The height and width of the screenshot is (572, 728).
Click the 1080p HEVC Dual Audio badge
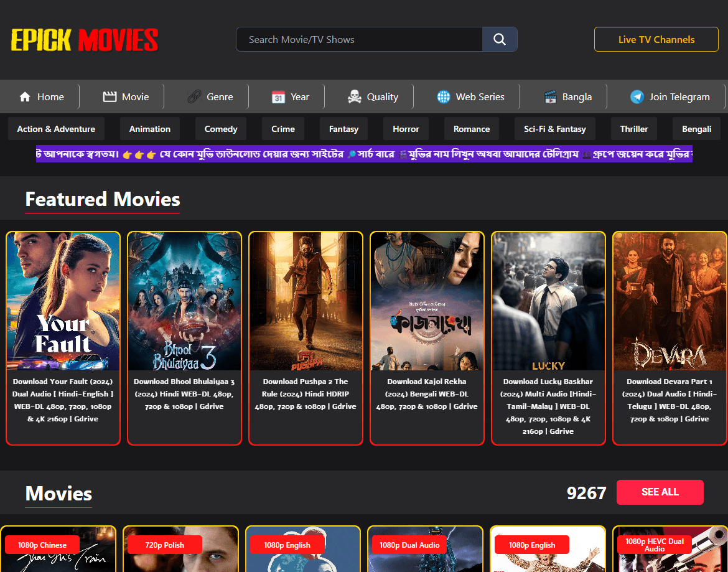click(655, 545)
